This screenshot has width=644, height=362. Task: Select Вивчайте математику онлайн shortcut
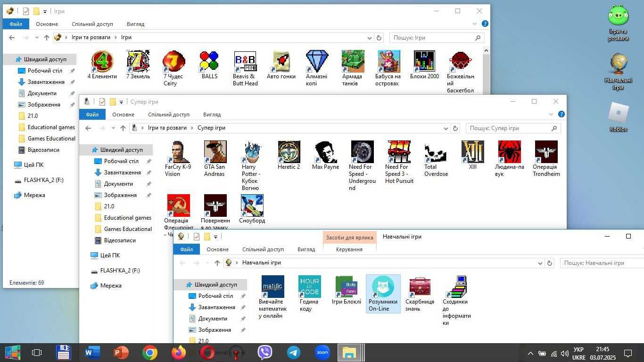pyautogui.click(x=272, y=297)
